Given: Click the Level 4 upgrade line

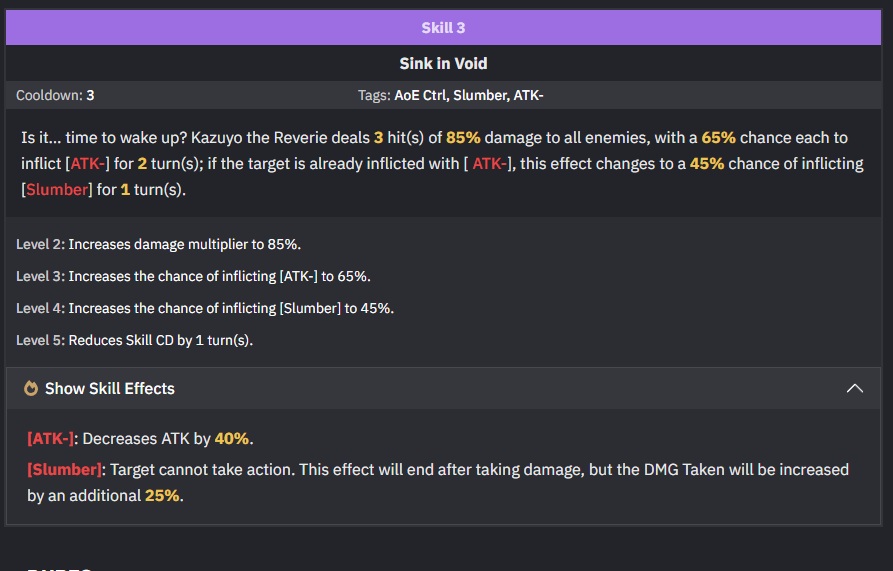Looking at the screenshot, I should click(x=205, y=308).
